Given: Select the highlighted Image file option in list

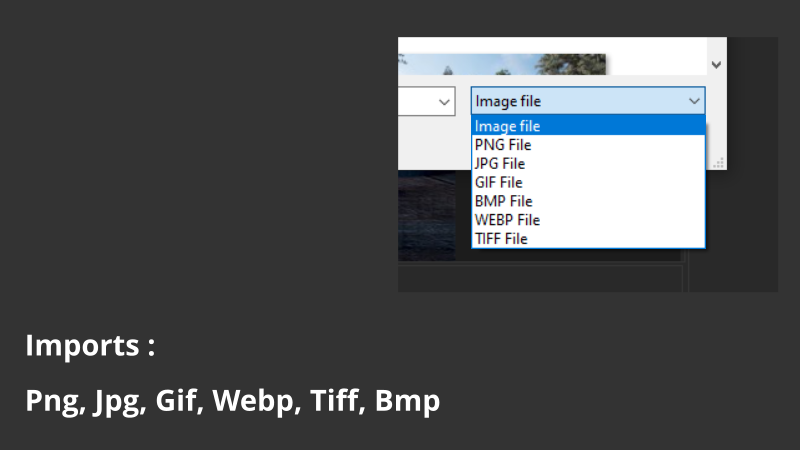Looking at the screenshot, I should (588, 126).
